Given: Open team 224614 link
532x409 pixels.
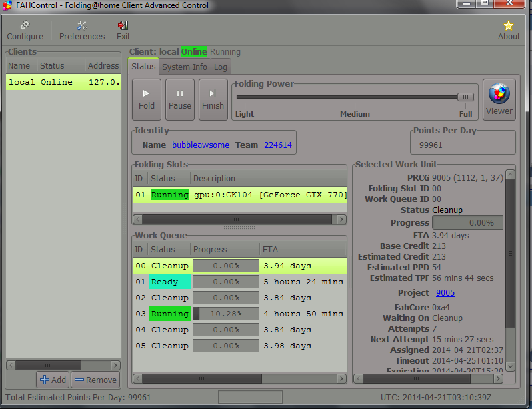Looking at the screenshot, I should click(x=277, y=145).
